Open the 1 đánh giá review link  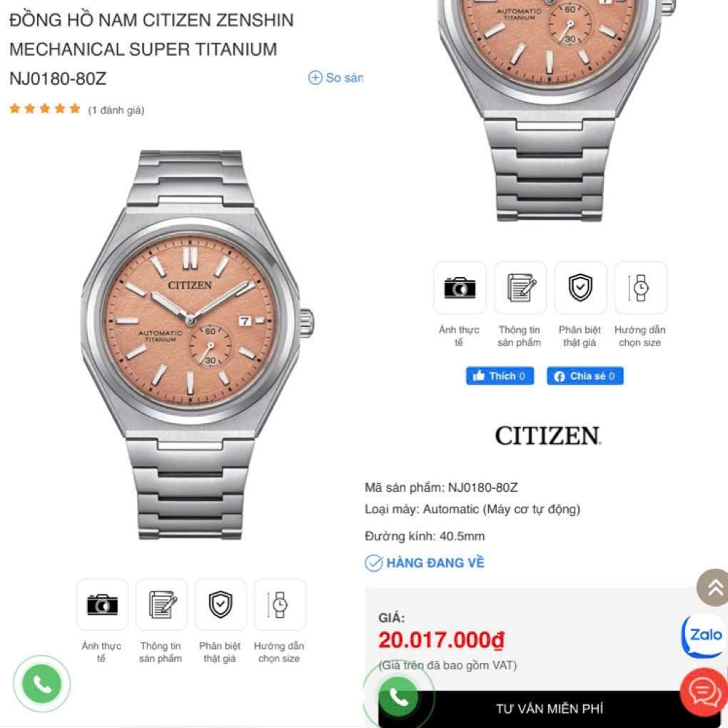point(116,110)
